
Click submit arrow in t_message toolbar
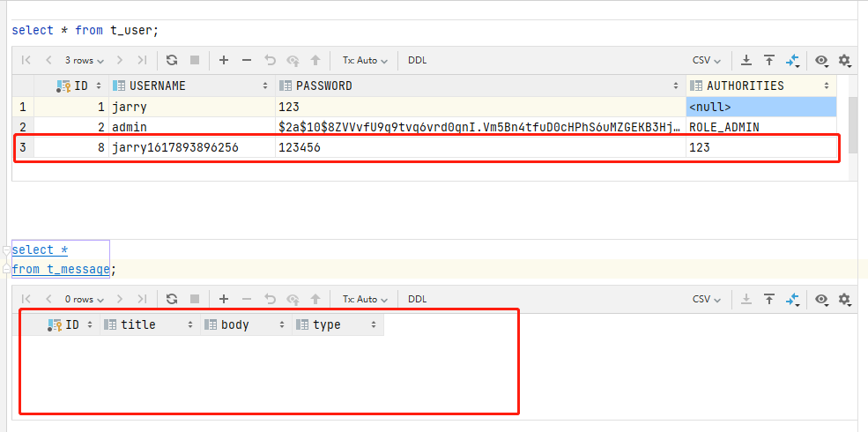tap(315, 299)
